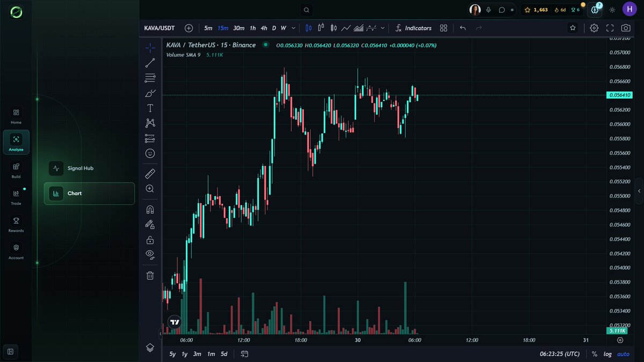The image size is (644, 362).
Task: Click the plus compare symbol button
Action: pyautogui.click(x=188, y=28)
